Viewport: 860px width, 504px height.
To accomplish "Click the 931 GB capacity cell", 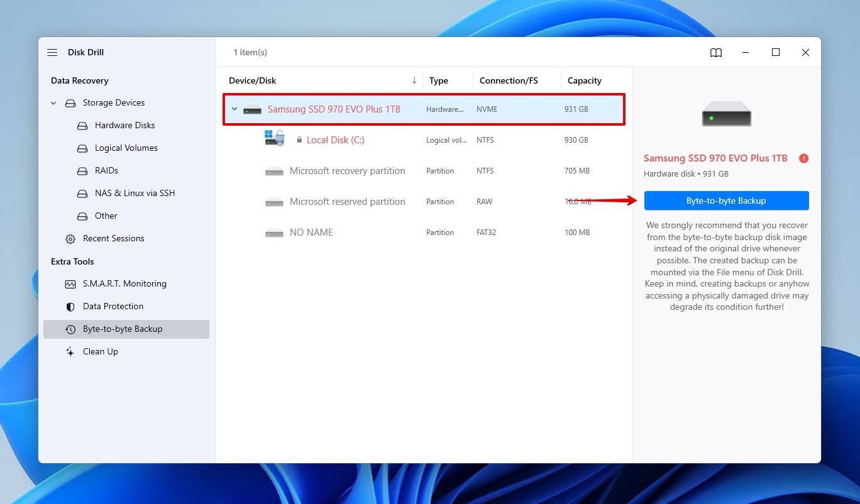I will [x=576, y=109].
